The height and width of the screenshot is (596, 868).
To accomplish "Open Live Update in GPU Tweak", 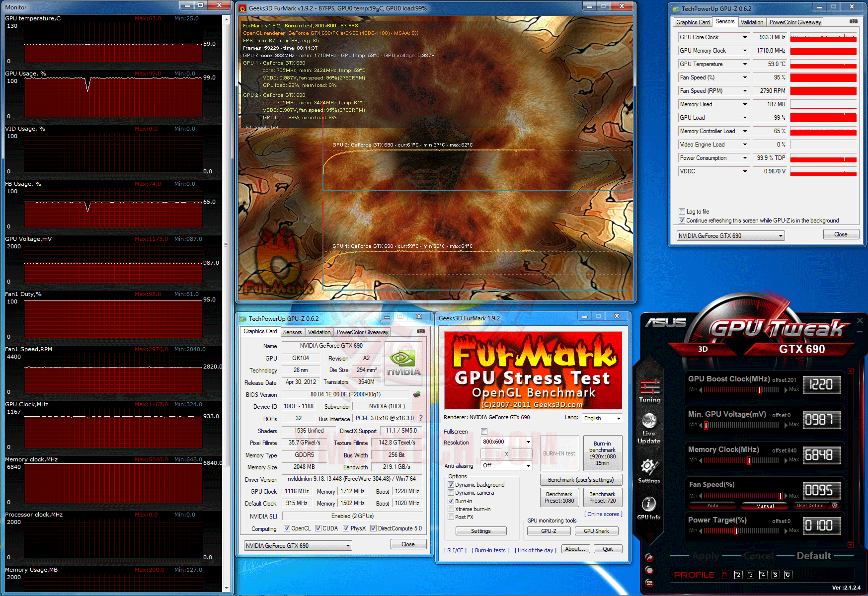I will (649, 428).
